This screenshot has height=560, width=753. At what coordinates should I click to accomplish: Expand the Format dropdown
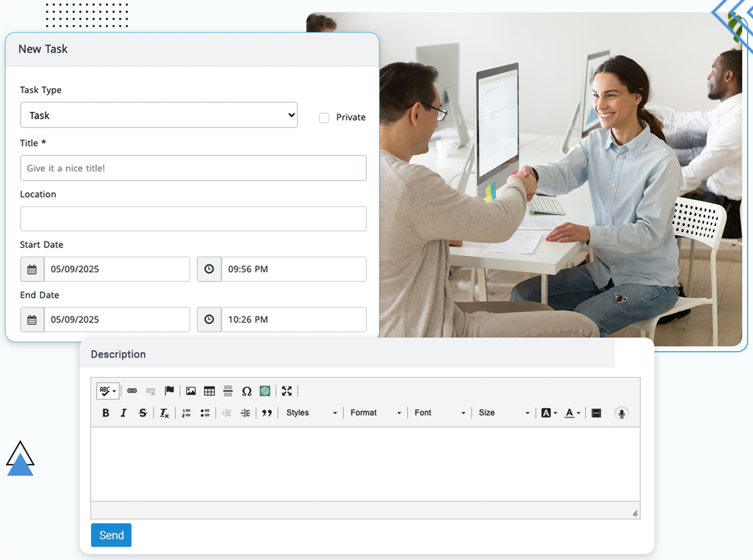point(376,413)
